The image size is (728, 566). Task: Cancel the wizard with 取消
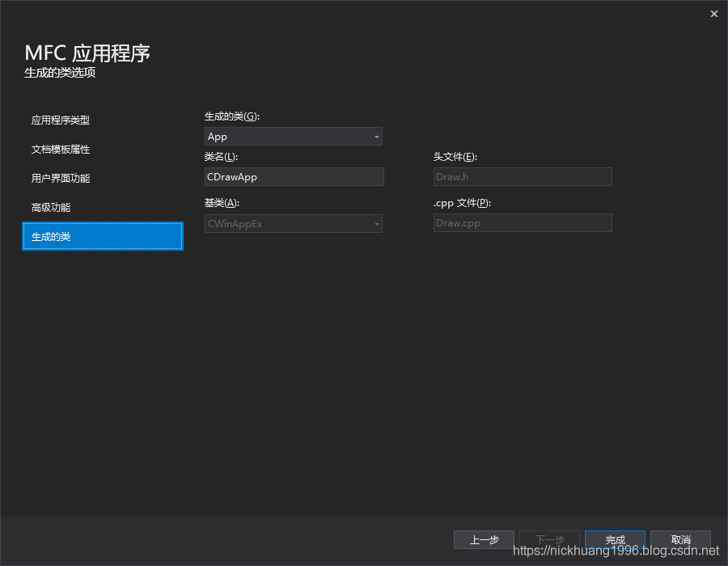tap(680, 539)
